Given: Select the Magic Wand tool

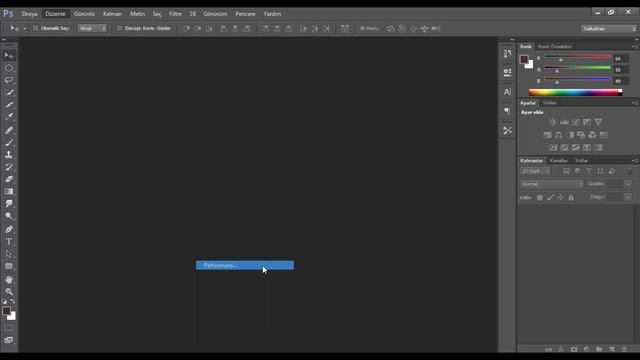Looking at the screenshot, I should [x=9, y=93].
